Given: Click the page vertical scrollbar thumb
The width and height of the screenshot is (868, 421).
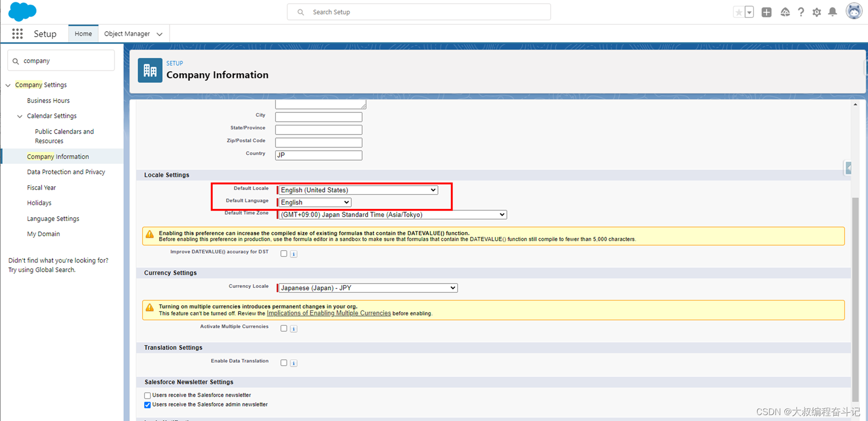Looking at the screenshot, I should pos(855,299).
